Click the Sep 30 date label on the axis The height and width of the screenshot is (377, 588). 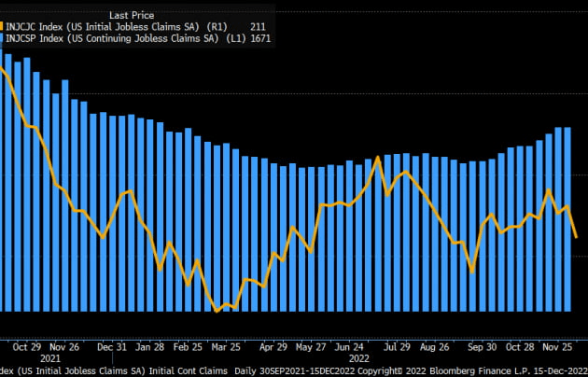click(481, 345)
